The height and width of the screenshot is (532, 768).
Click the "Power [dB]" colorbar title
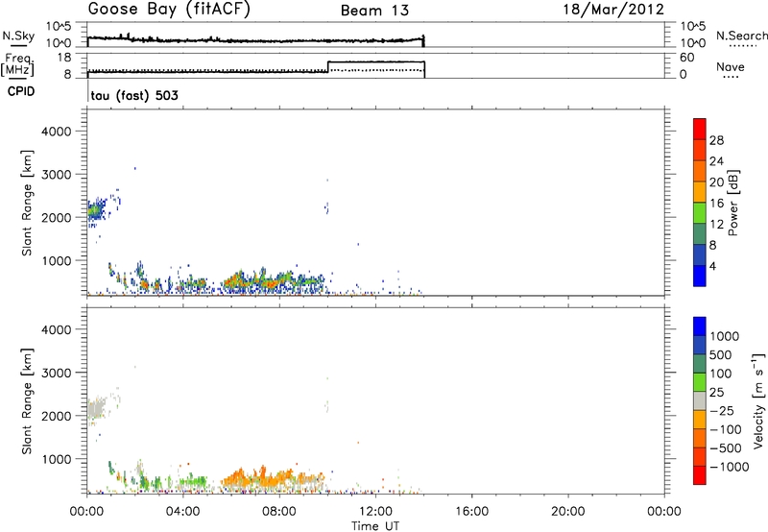(732, 203)
